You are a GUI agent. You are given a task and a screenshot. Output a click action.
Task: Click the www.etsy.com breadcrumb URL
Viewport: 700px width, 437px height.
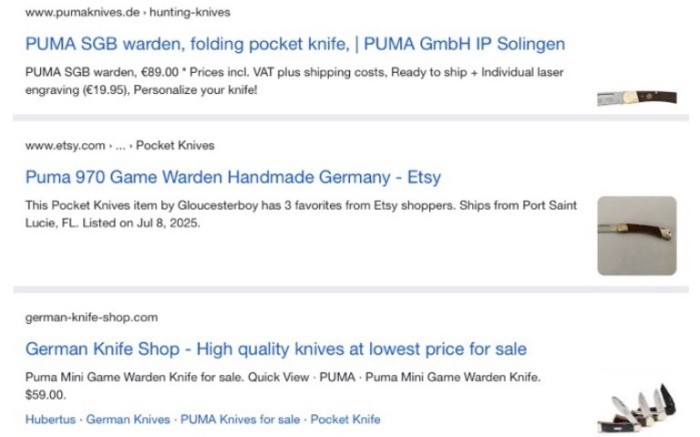coord(65,146)
